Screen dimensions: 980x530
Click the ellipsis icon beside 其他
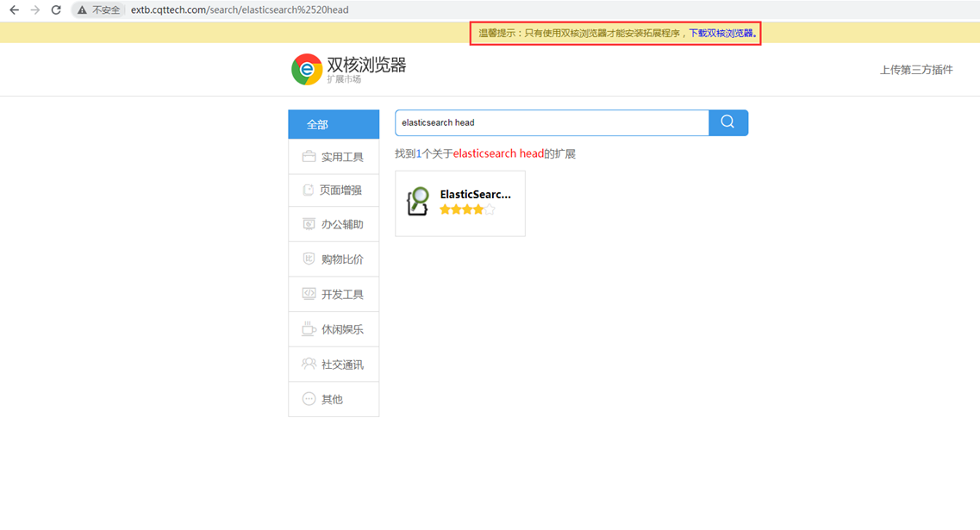[309, 399]
